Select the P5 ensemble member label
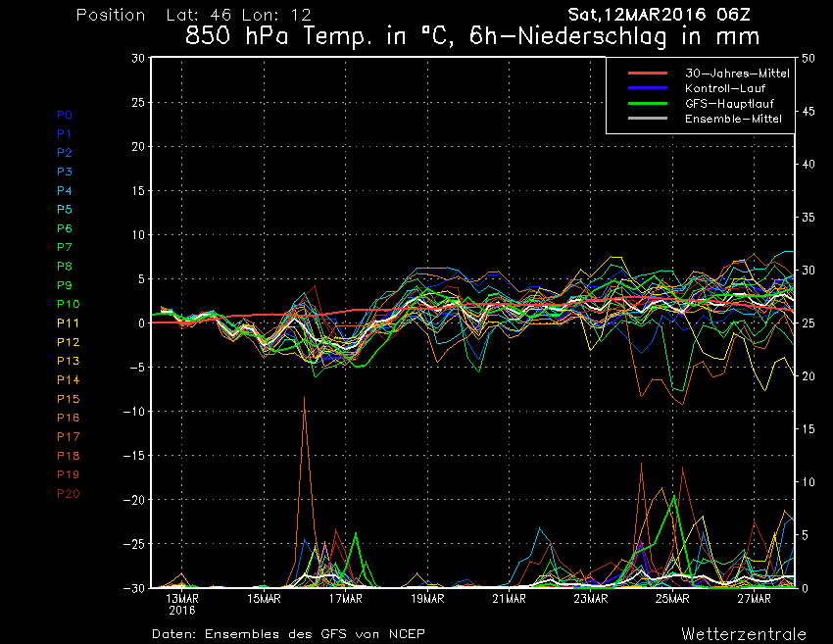This screenshot has height=644, width=833. pyautogui.click(x=65, y=210)
